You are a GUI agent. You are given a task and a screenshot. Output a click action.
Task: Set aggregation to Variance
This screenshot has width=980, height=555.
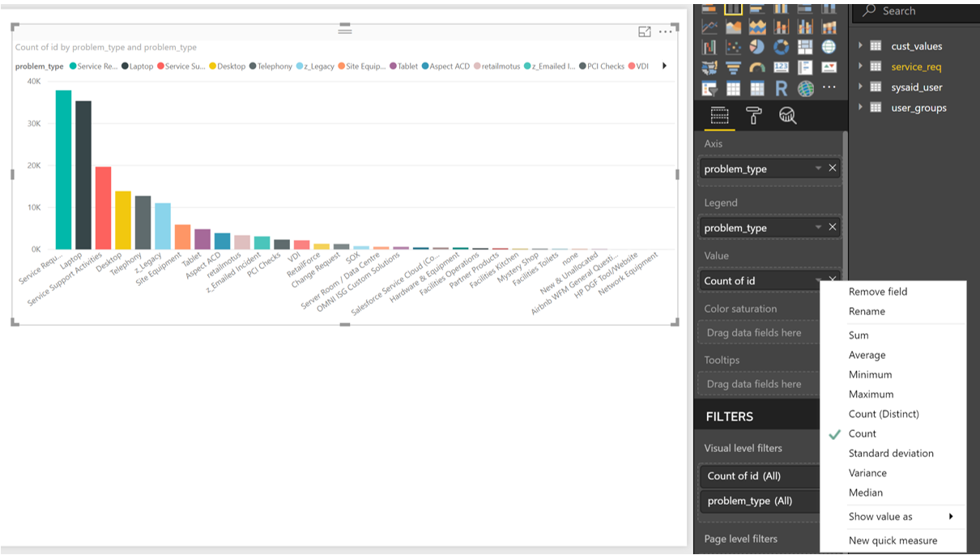(893, 472)
